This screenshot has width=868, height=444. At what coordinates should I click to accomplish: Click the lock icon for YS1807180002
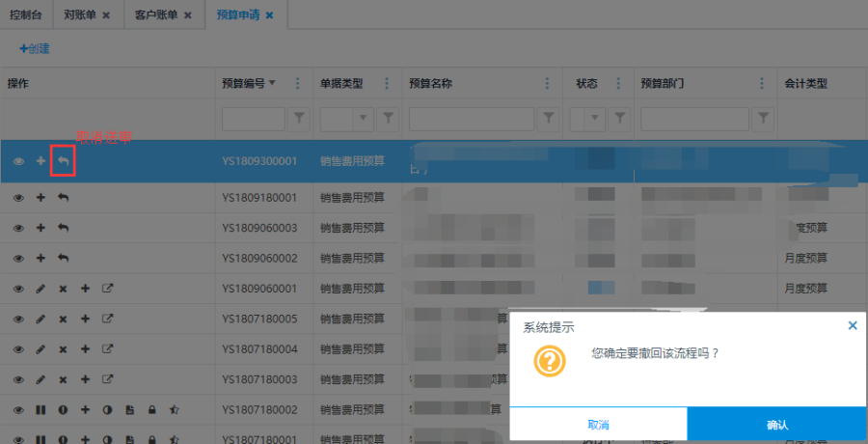click(151, 410)
